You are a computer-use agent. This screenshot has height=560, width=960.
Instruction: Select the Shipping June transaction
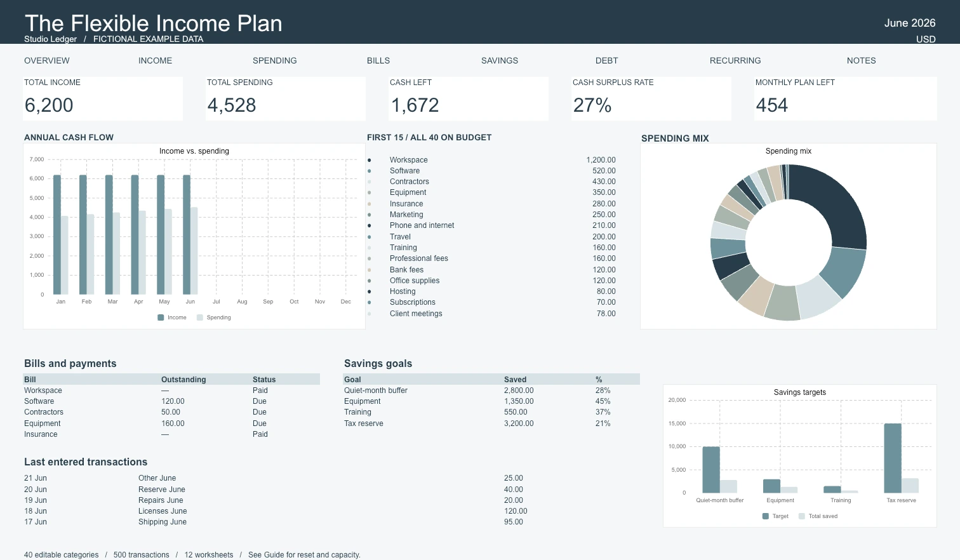click(163, 522)
